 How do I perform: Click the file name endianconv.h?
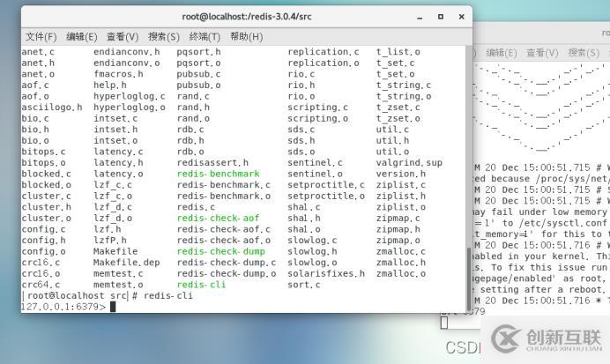point(127,52)
